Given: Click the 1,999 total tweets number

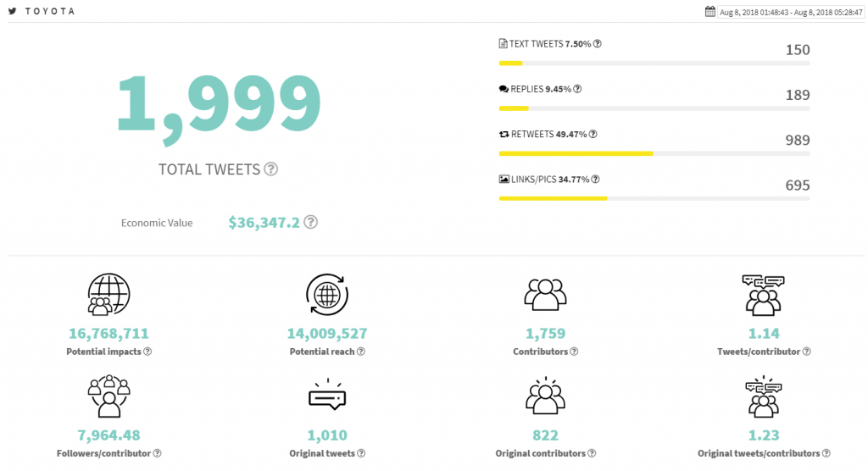Looking at the screenshot, I should pos(219,107).
